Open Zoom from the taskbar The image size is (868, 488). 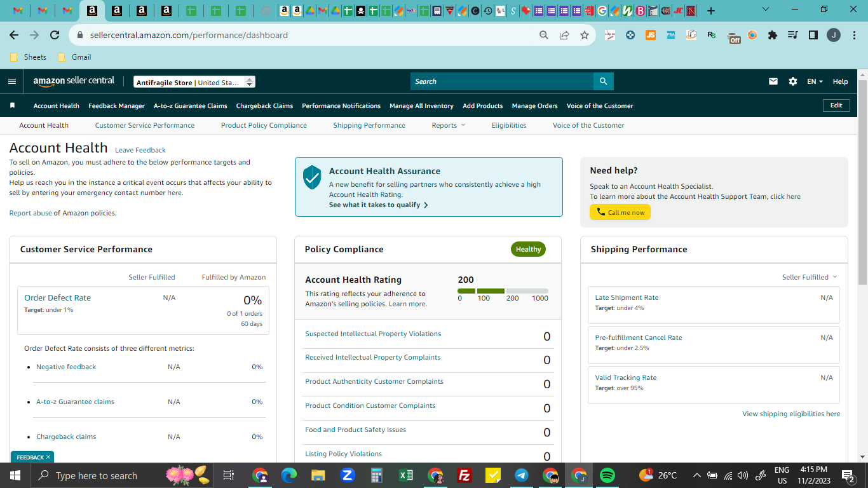click(x=348, y=475)
